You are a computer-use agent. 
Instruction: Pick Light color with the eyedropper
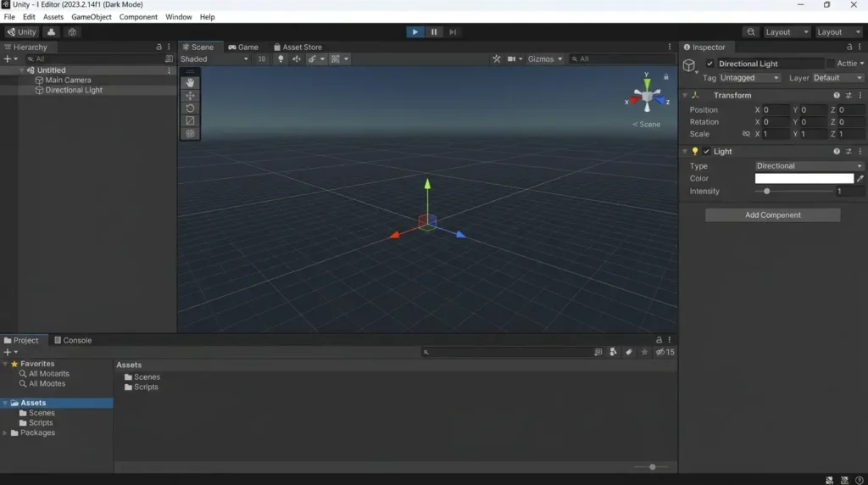tap(860, 178)
